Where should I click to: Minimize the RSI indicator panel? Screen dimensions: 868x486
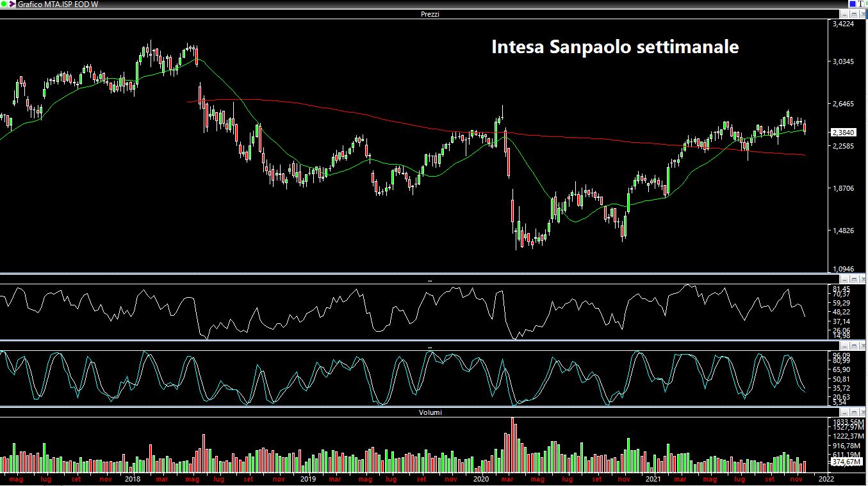point(844,280)
